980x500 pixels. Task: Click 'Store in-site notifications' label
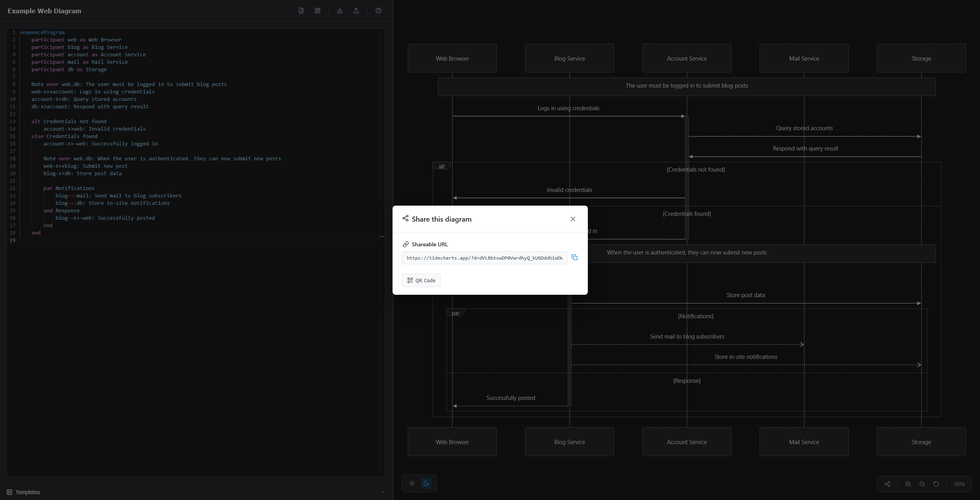click(746, 357)
